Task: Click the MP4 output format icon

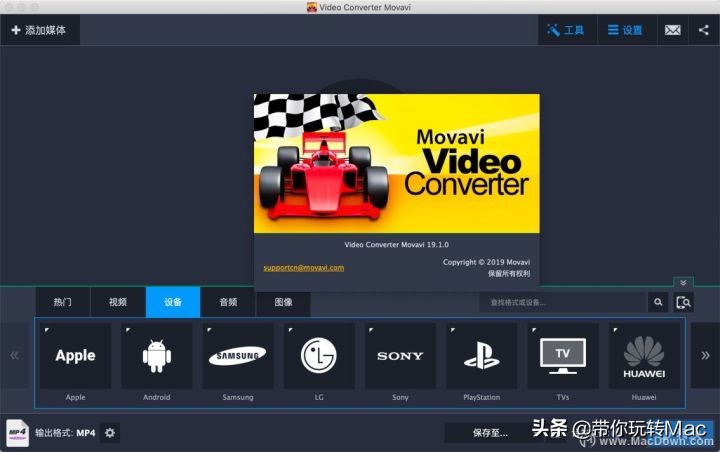Action: [17, 433]
